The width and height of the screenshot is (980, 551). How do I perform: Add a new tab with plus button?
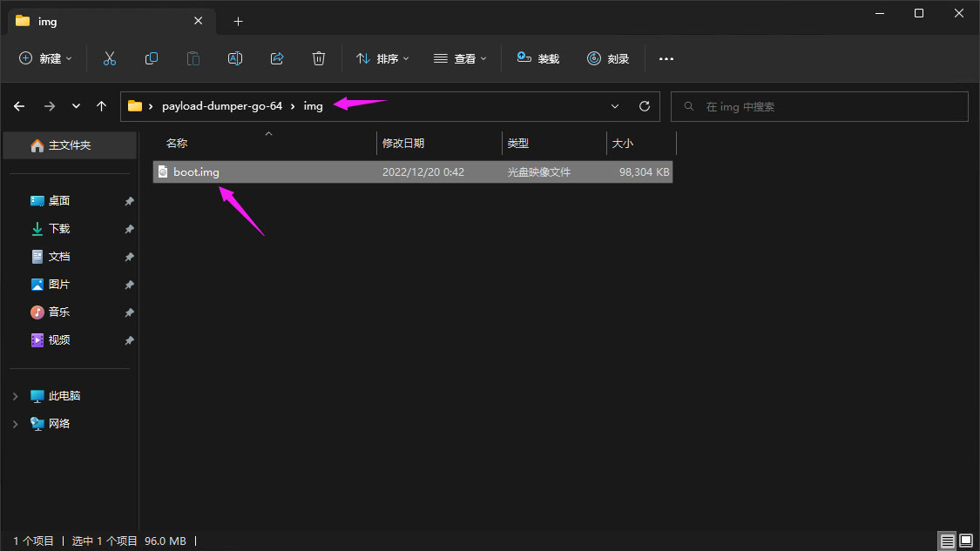[x=238, y=21]
